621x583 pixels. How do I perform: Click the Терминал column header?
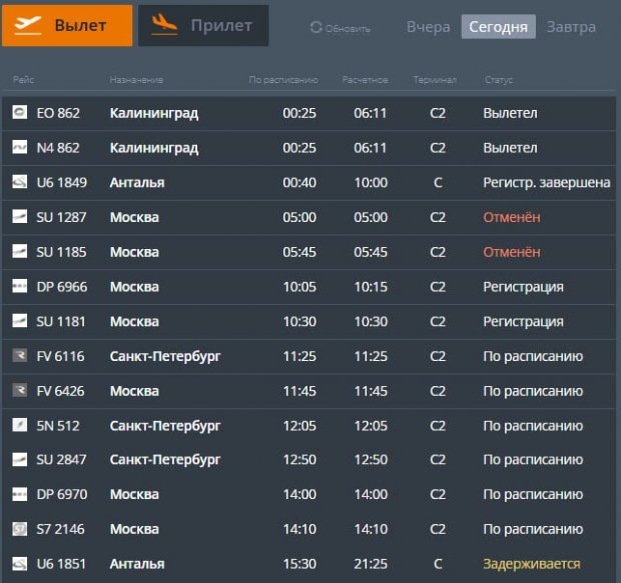point(434,80)
